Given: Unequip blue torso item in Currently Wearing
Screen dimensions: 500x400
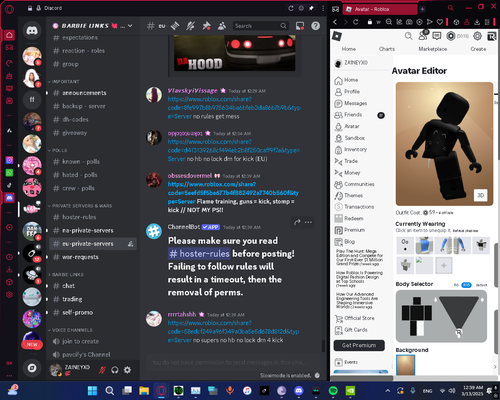Looking at the screenshot, I should coord(424,246).
